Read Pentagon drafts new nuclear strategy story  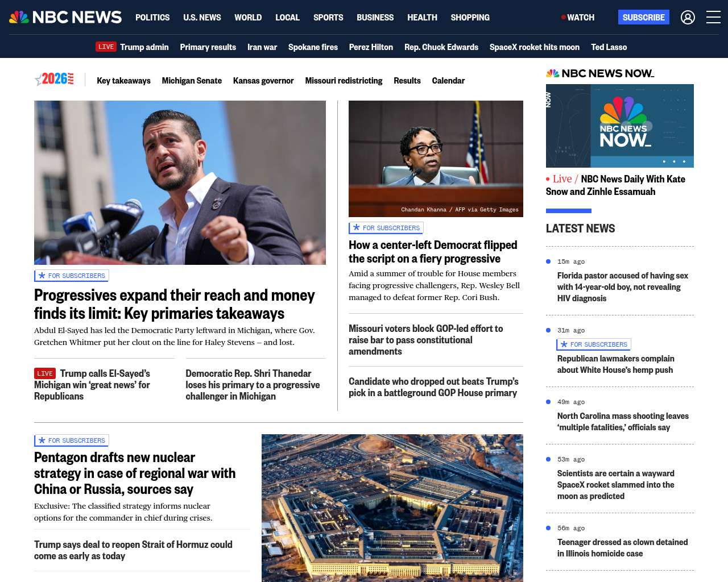click(x=135, y=473)
